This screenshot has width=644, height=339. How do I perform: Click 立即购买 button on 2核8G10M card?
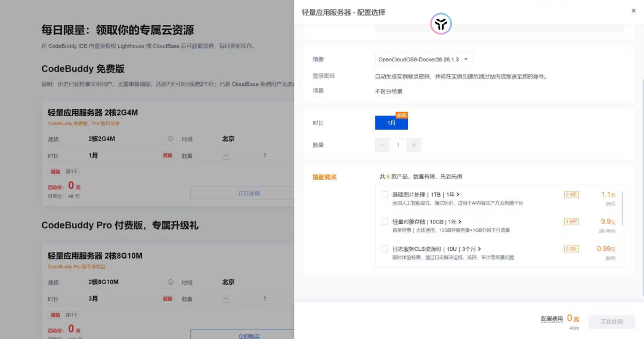pyautogui.click(x=242, y=334)
